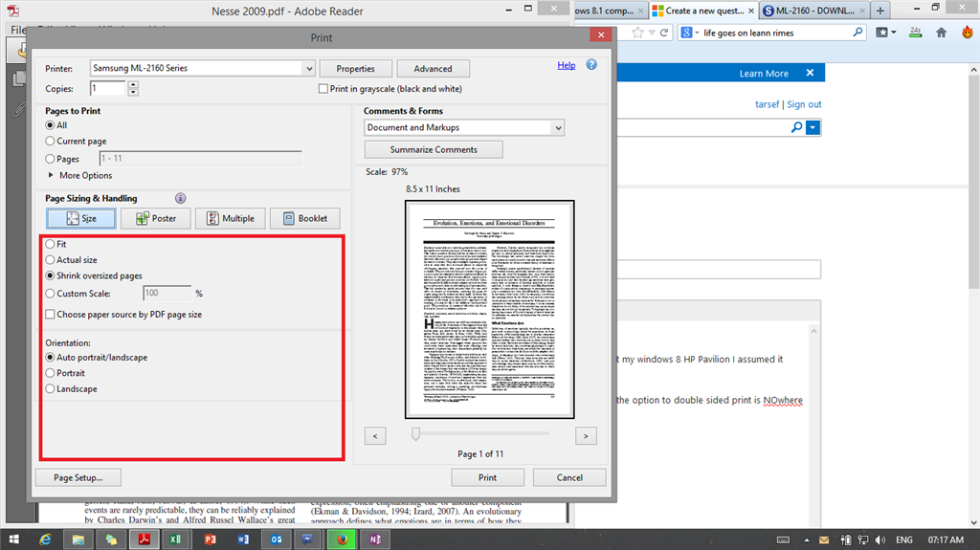Open the Help link in Print dialog
980x550 pixels.
(x=567, y=65)
